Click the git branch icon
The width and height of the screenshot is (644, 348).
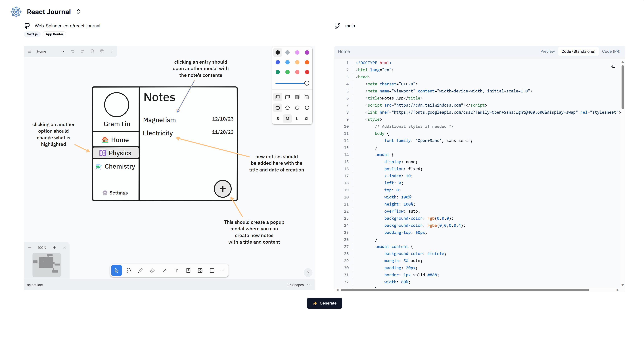[x=338, y=26]
